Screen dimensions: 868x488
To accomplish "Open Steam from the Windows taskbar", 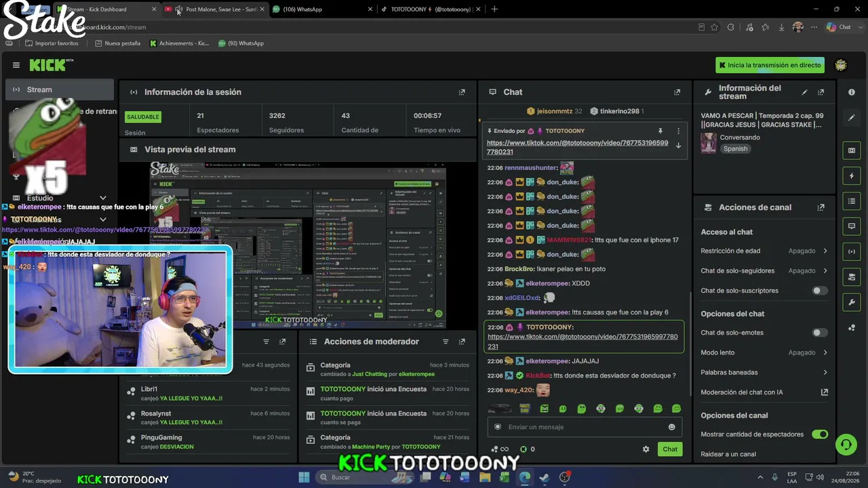I will pyautogui.click(x=545, y=477).
